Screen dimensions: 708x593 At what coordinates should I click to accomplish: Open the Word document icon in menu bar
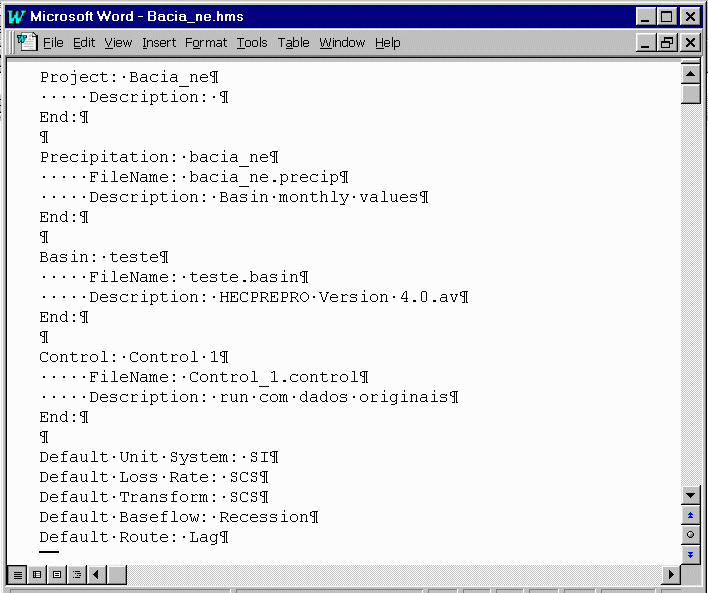[27, 42]
